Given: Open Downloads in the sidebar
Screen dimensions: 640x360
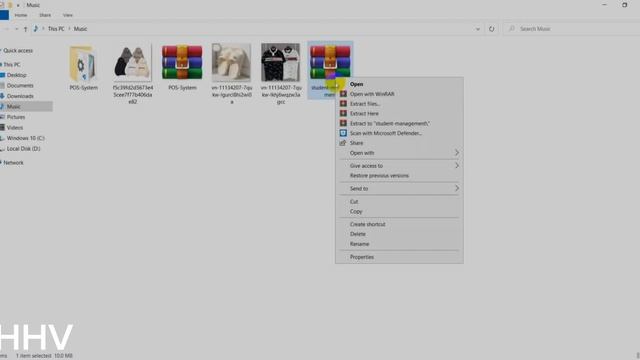Looking at the screenshot, I should (x=20, y=96).
